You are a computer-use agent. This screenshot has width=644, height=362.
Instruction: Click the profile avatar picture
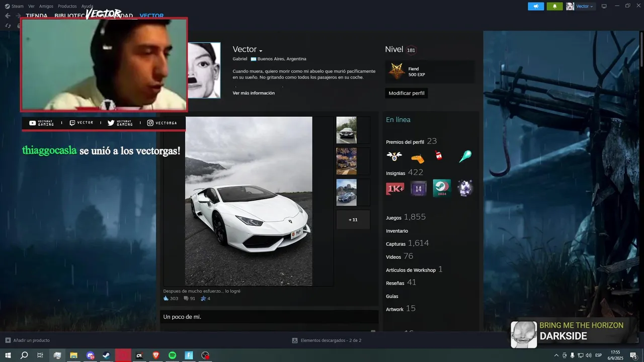204,70
